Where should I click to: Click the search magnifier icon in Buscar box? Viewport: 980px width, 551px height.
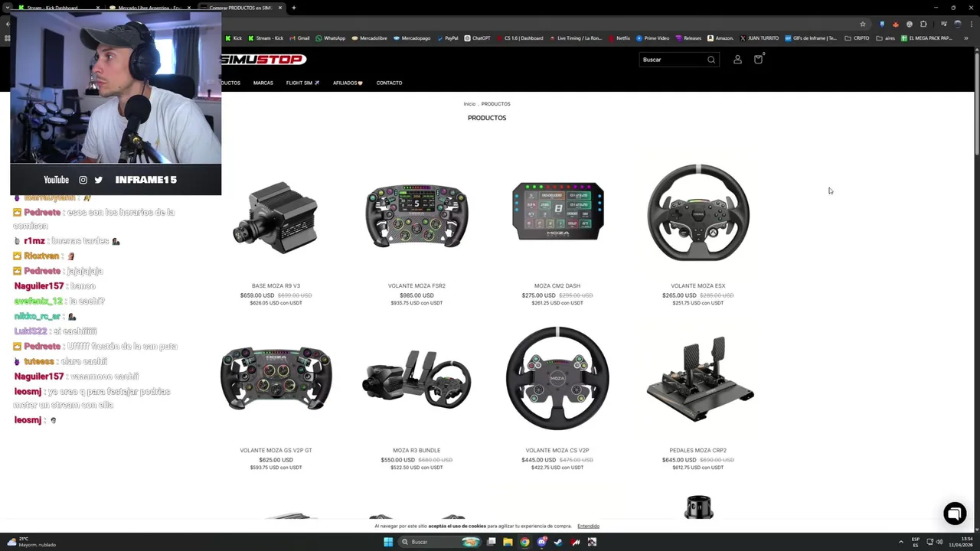711,60
